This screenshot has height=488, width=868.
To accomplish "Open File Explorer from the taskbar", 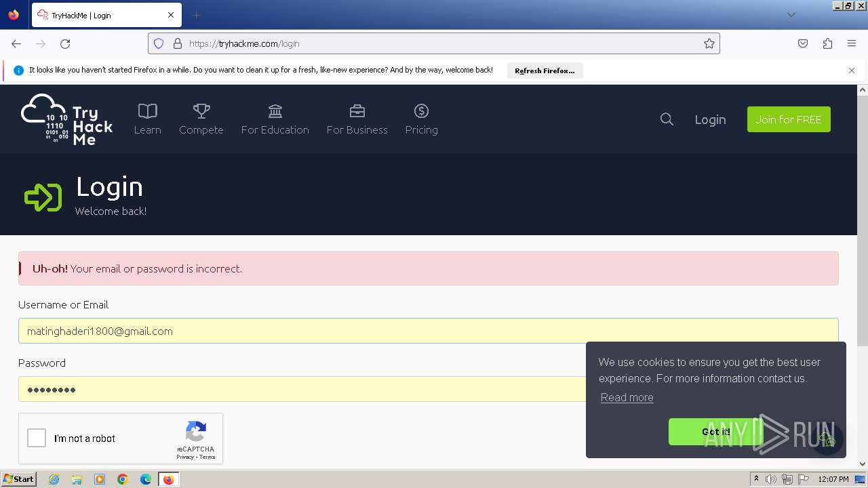I will coord(77,479).
